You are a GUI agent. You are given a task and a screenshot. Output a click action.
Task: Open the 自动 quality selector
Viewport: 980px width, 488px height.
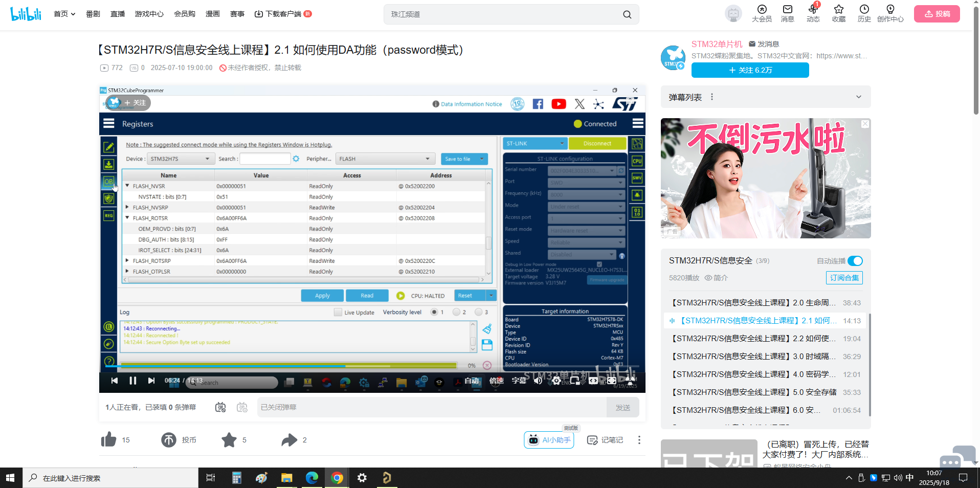coord(472,381)
